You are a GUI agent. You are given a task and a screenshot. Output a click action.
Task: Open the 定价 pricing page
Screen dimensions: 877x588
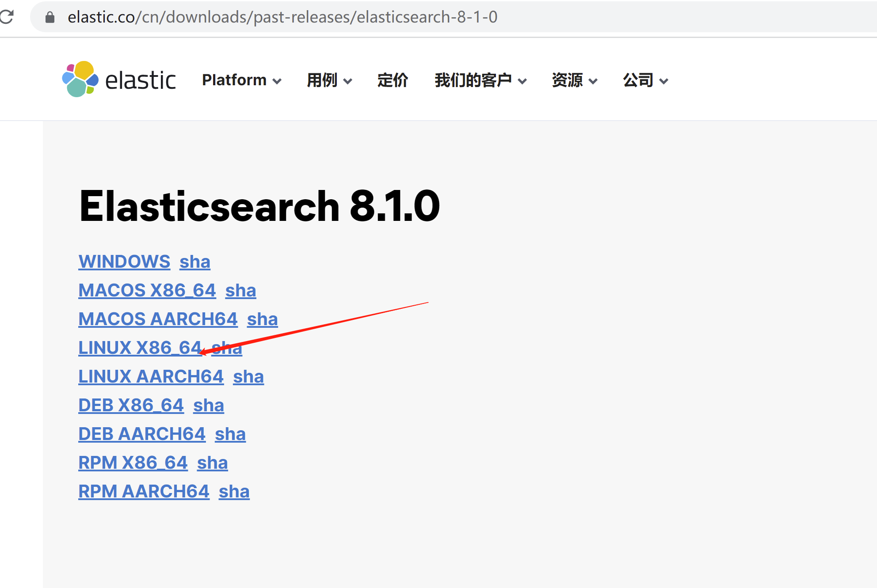(393, 80)
